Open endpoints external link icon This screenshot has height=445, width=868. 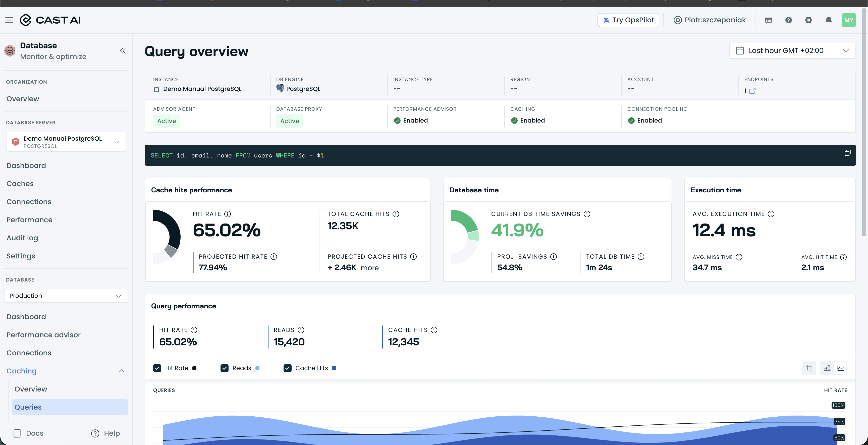752,91
